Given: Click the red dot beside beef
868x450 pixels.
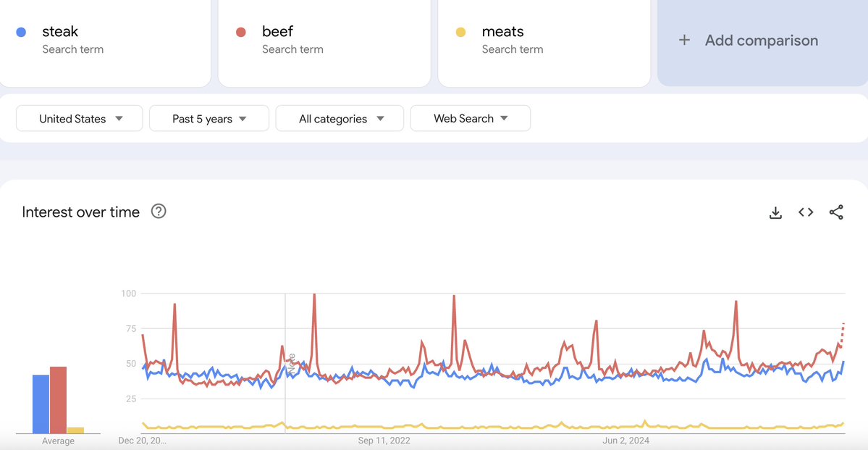Looking at the screenshot, I should pyautogui.click(x=241, y=32).
